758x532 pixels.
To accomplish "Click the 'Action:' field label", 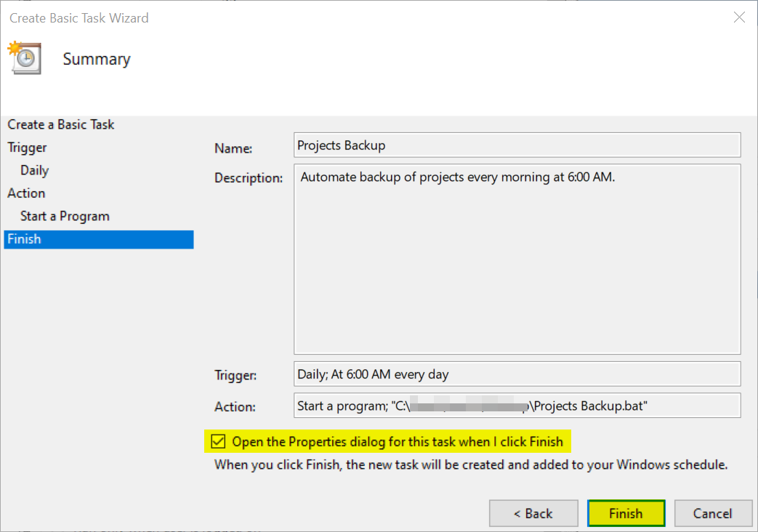I will 235,407.
